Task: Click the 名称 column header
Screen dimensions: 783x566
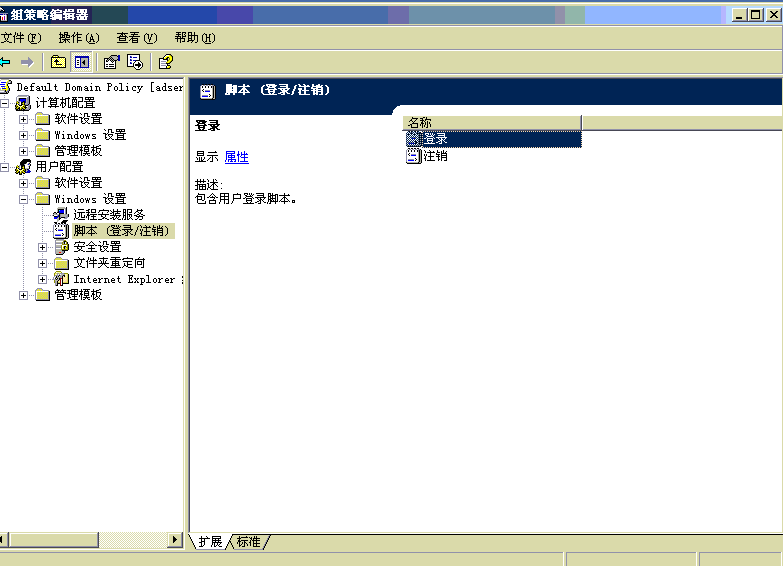Action: [492, 122]
